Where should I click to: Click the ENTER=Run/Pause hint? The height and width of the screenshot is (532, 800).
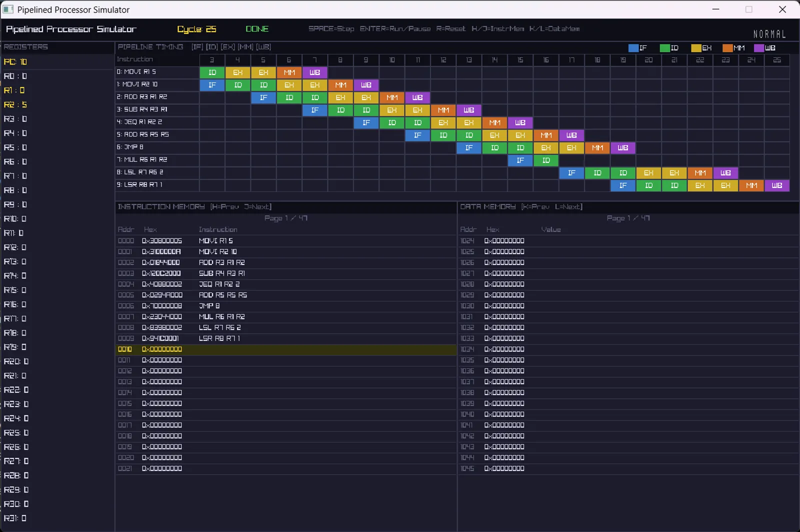(395, 29)
